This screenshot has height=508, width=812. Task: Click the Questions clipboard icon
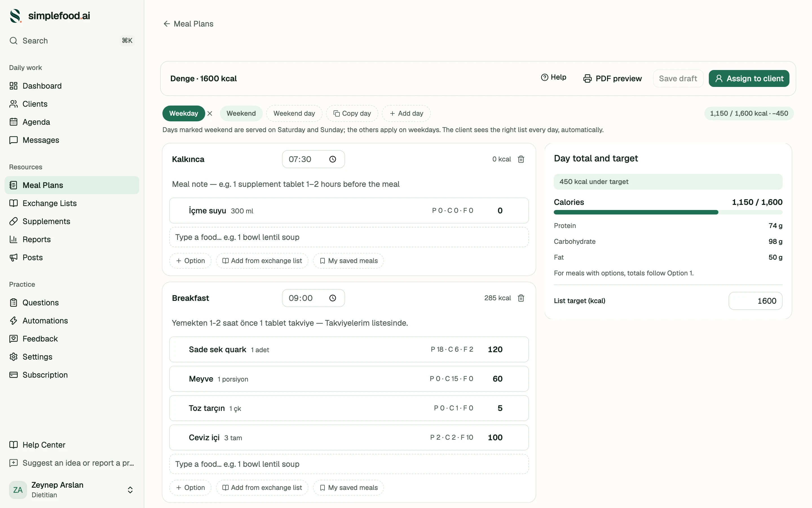14,303
